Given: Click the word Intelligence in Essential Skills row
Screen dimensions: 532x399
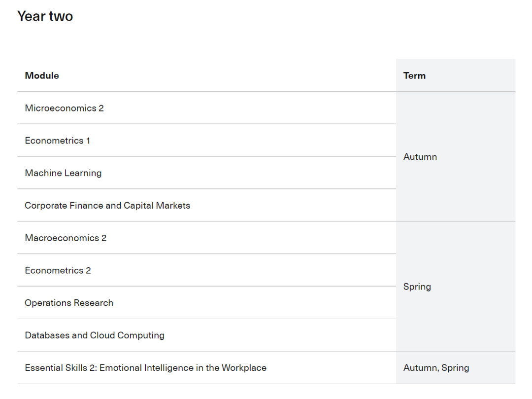Looking at the screenshot, I should pos(168,368).
